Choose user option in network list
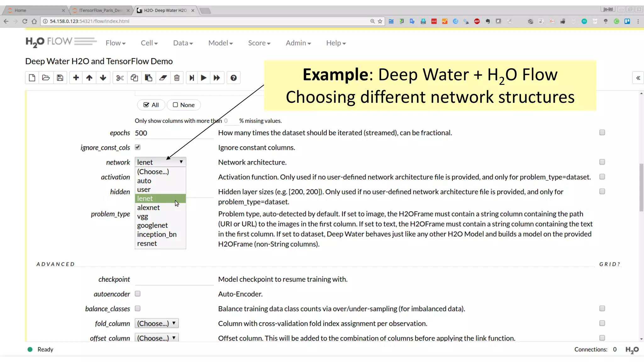Viewport: 644px width, 362px height. pyautogui.click(x=160, y=189)
